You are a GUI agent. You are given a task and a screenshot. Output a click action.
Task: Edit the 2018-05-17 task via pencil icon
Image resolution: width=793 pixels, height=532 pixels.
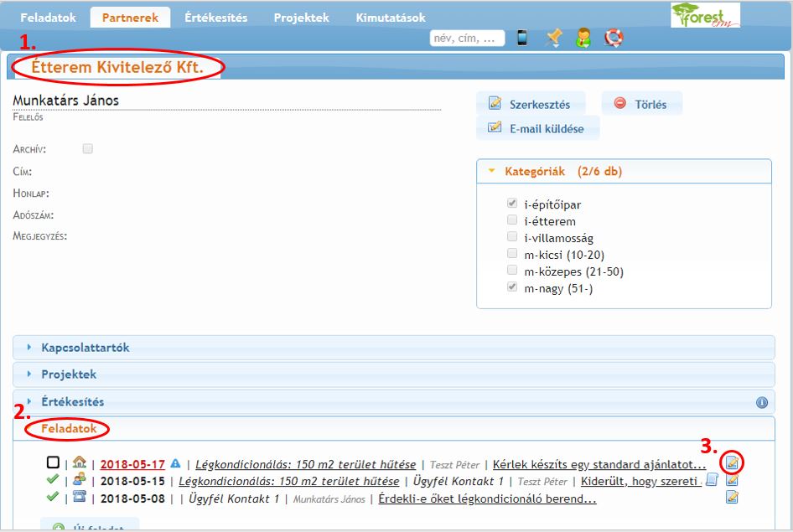coord(732,462)
